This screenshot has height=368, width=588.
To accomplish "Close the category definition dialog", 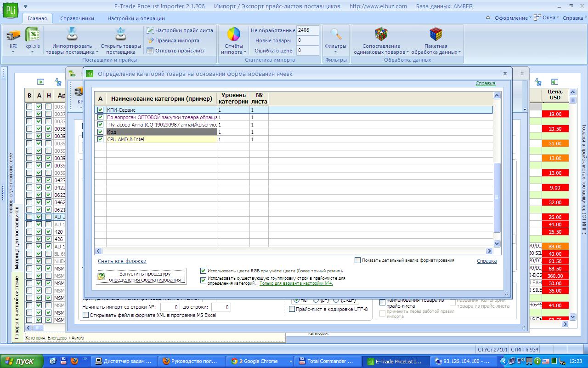I will (x=505, y=73).
